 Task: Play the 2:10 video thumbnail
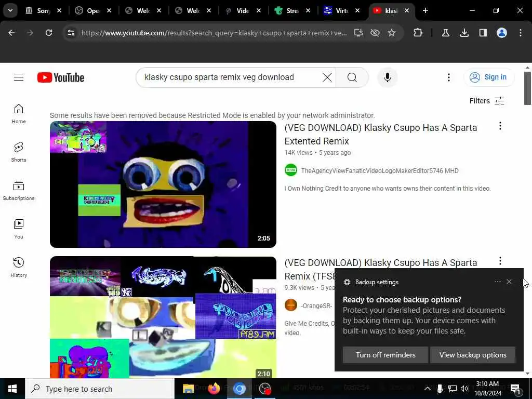tap(163, 317)
